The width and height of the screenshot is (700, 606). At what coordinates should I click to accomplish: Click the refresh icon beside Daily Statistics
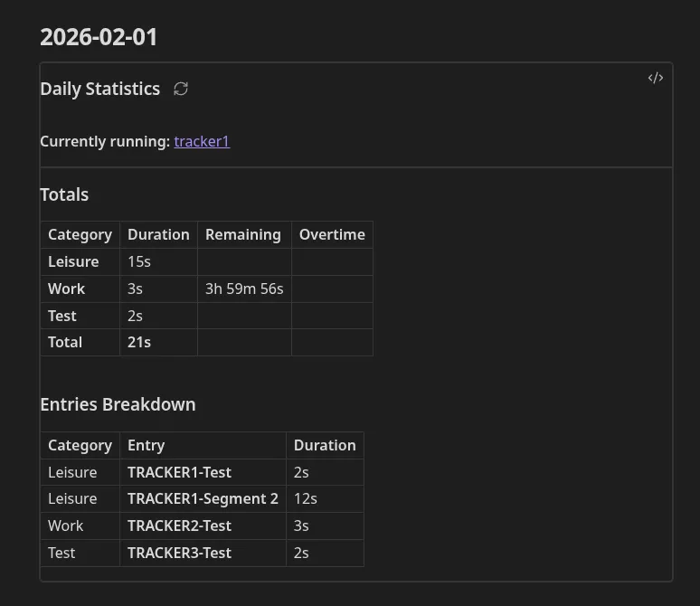(181, 89)
